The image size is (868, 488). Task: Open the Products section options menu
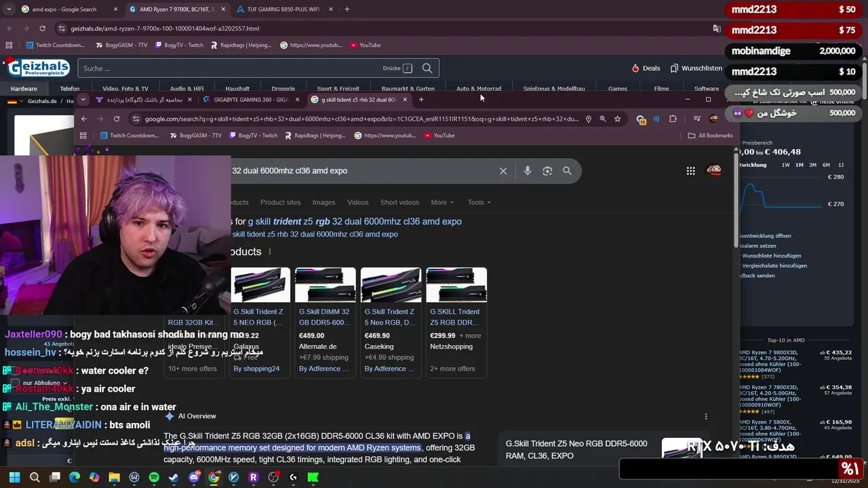269,251
